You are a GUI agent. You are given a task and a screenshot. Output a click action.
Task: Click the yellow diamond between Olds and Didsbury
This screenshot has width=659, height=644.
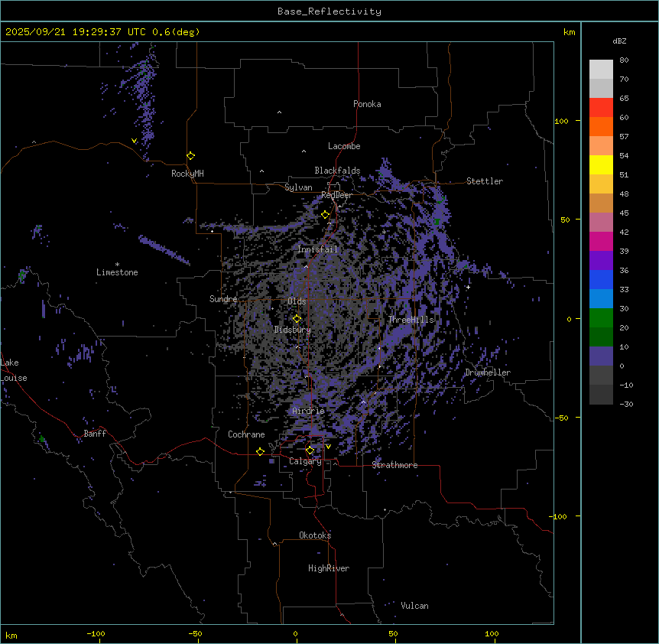click(x=297, y=319)
